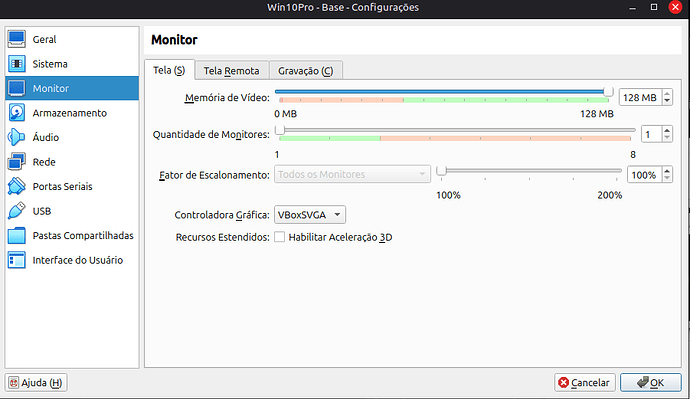Increase video memory with up stepper arrow

click(667, 93)
